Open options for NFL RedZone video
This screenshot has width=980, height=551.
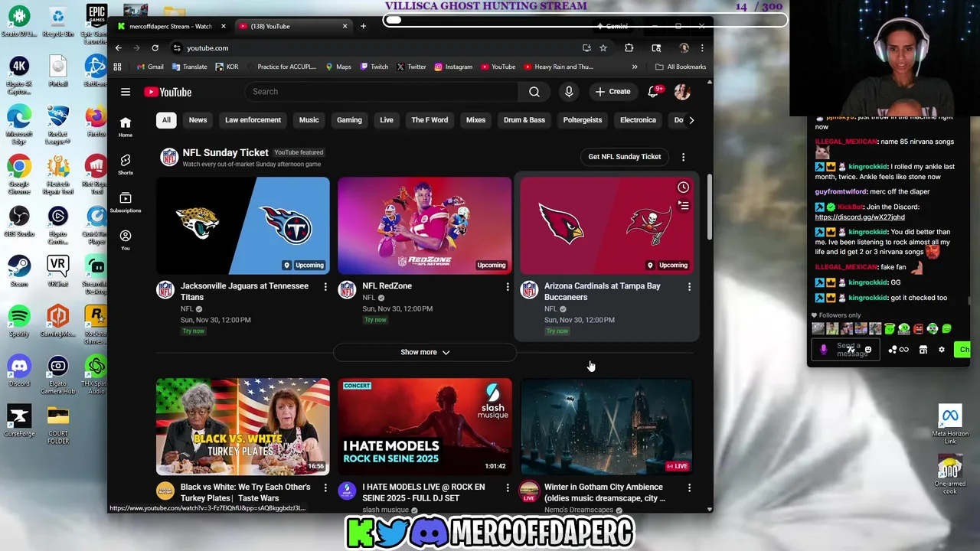pyautogui.click(x=507, y=287)
